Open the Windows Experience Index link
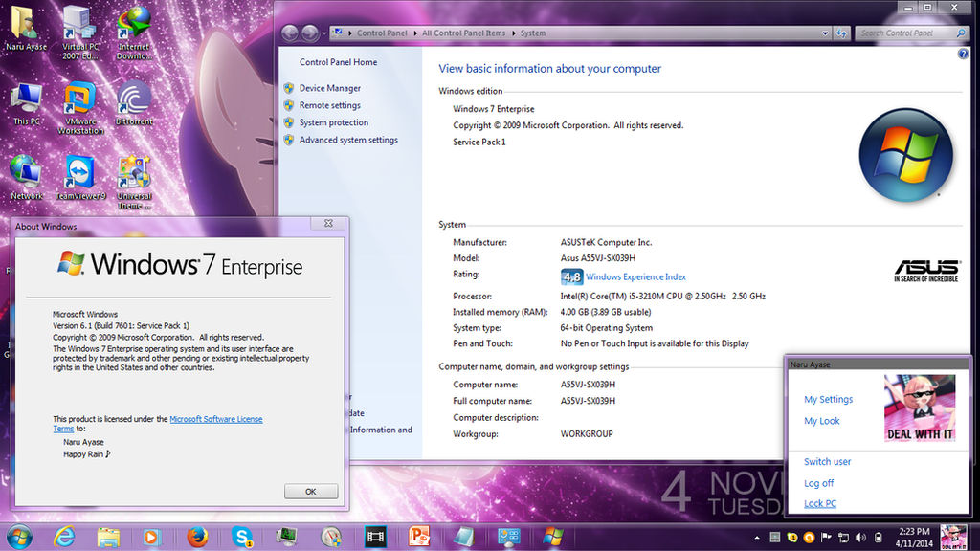The image size is (980, 551). tap(635, 277)
